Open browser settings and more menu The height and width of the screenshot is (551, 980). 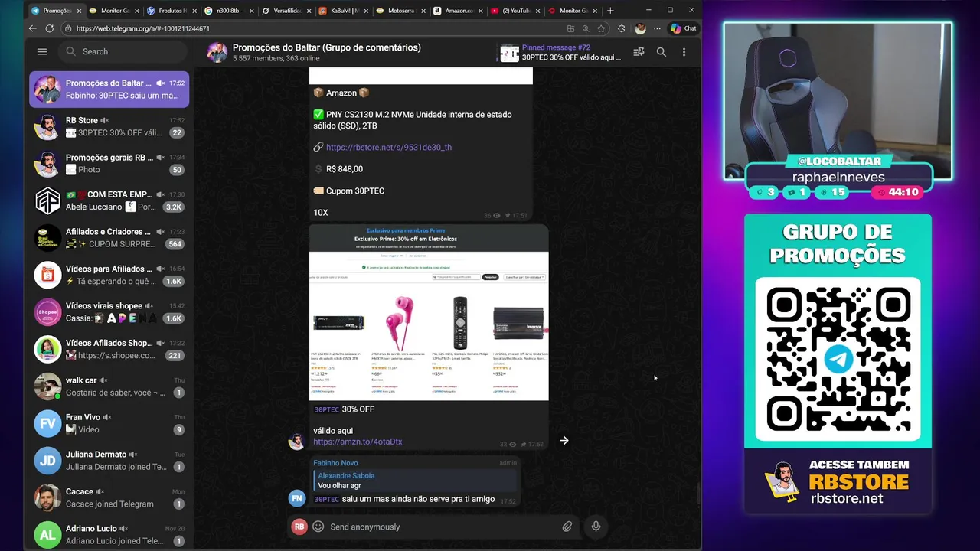pos(656,28)
